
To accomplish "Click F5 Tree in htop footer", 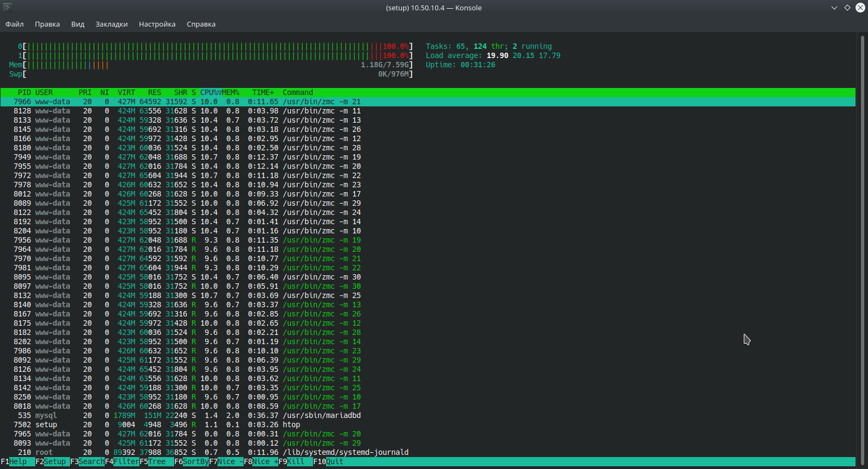I will pyautogui.click(x=157, y=461).
